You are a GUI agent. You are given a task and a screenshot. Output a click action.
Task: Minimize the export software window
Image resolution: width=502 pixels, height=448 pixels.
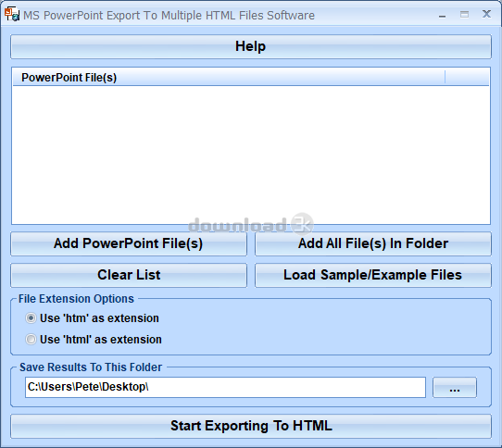(442, 15)
